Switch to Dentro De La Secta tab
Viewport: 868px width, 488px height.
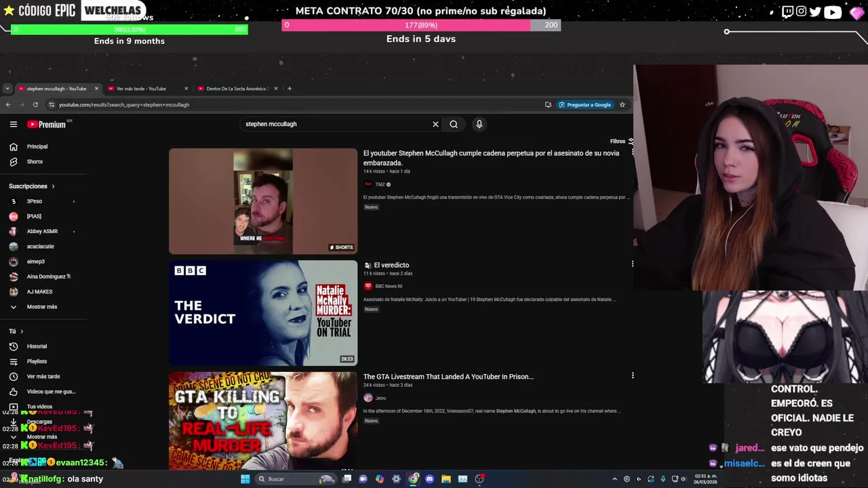[x=237, y=88]
